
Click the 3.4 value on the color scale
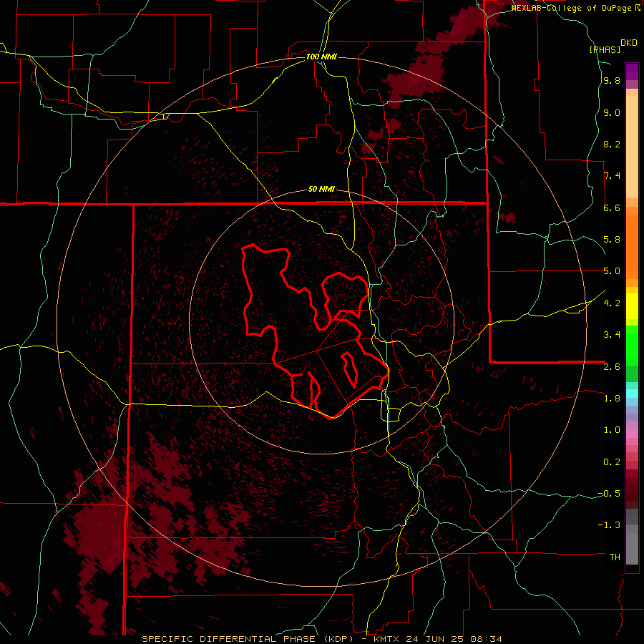[x=612, y=335]
